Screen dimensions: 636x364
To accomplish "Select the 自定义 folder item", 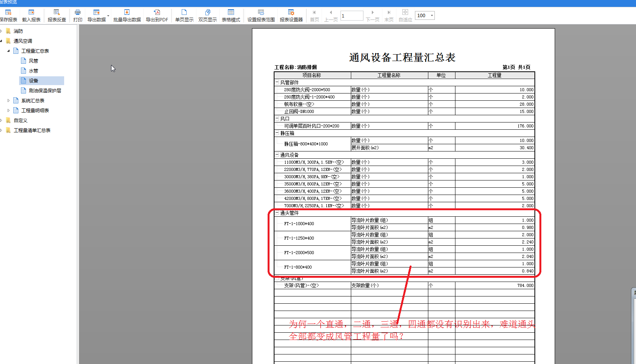I will coord(21,120).
